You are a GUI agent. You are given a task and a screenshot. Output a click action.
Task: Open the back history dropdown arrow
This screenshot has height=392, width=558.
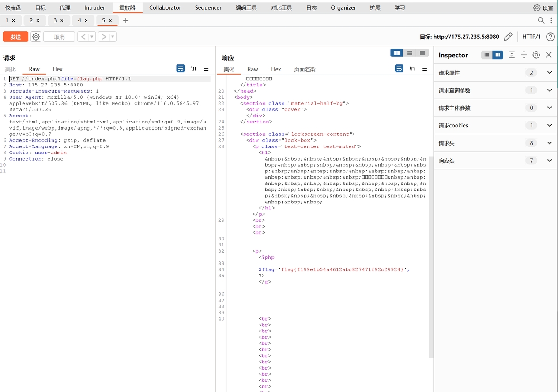[92, 37]
